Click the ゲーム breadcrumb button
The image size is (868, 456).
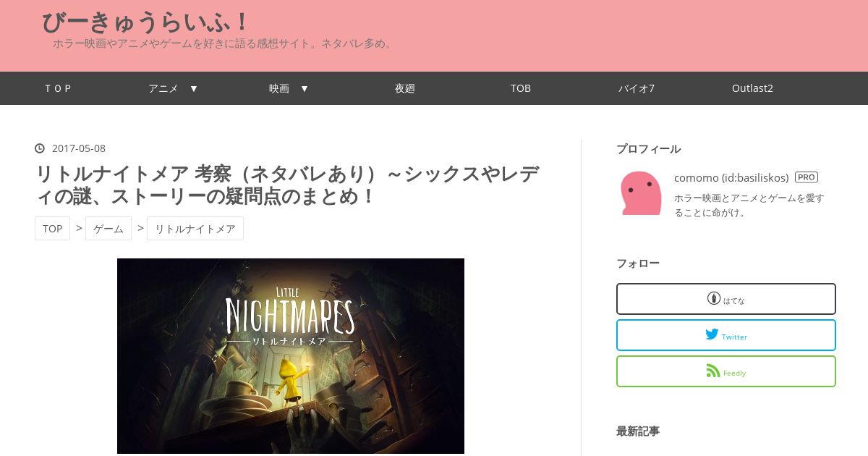pyautogui.click(x=109, y=228)
